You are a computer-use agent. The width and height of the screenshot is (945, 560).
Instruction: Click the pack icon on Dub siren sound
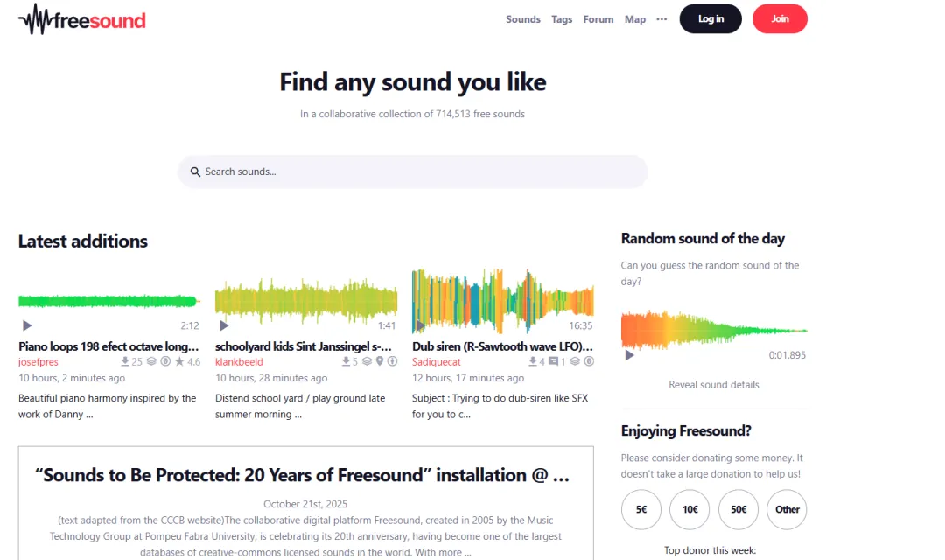(x=575, y=361)
